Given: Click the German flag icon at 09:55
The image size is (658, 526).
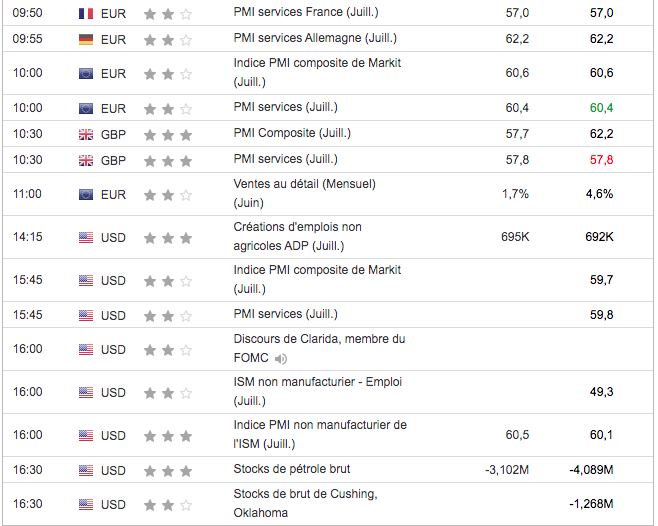Looking at the screenshot, I should pos(86,40).
